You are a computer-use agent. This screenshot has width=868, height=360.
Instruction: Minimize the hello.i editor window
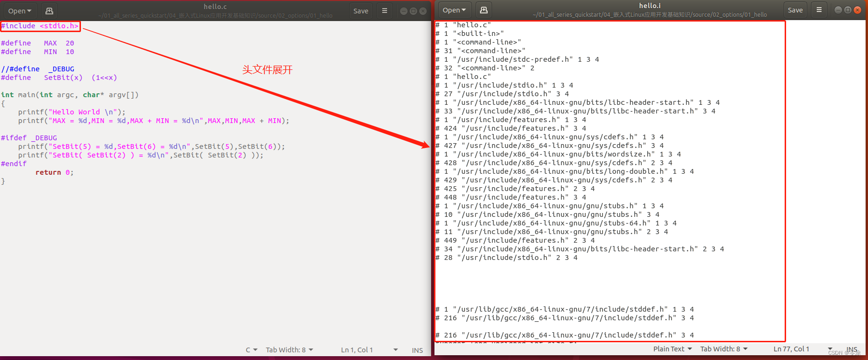coord(838,10)
